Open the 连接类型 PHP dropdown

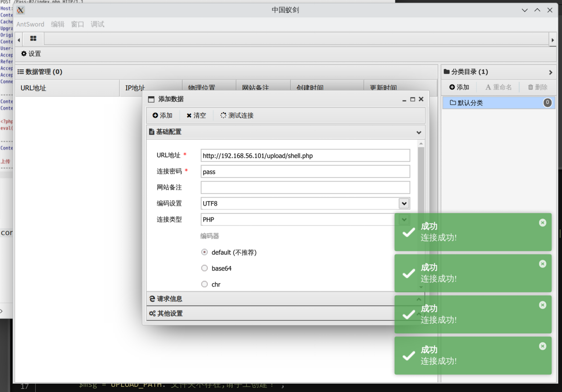click(404, 219)
